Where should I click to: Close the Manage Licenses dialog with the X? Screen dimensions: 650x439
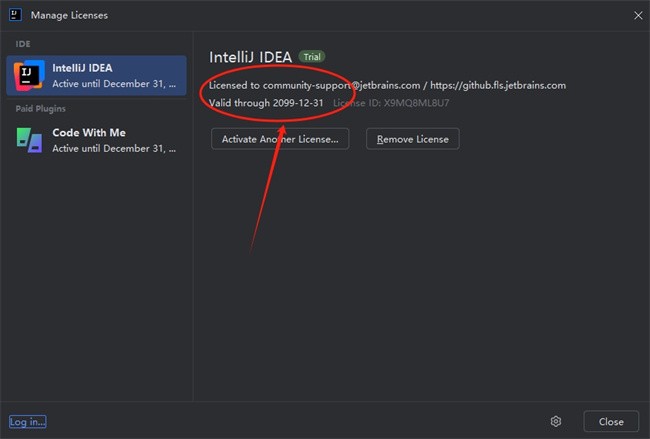point(638,15)
